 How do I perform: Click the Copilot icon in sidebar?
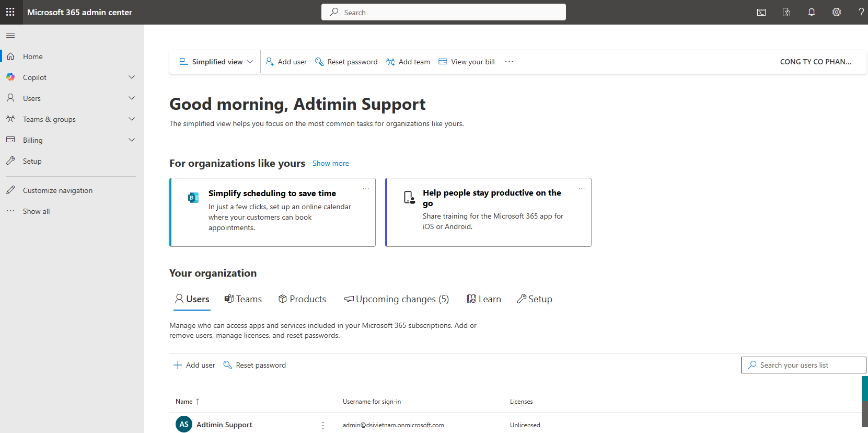point(10,77)
